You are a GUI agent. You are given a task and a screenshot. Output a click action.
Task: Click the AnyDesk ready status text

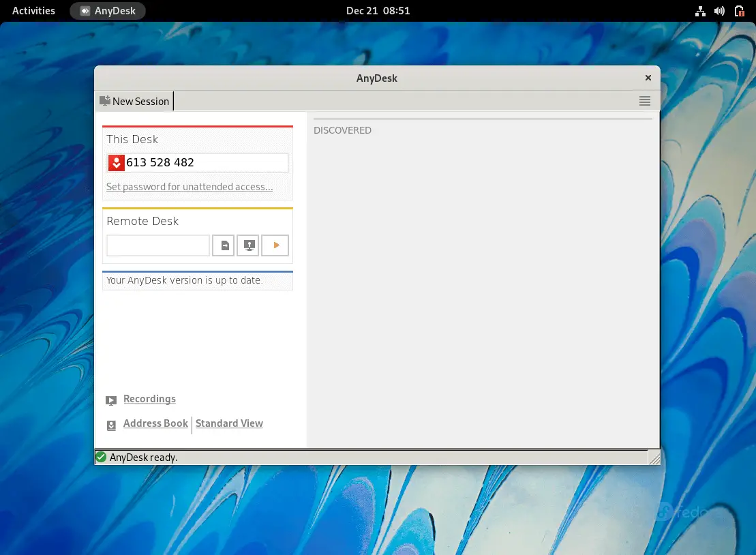143,457
